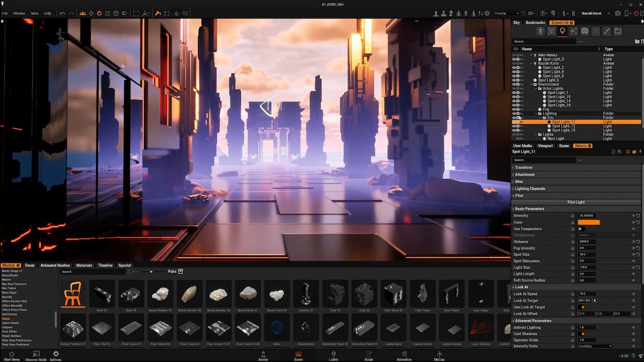Click the Pilot Light button
Screen dimensions: 644x362
coord(576,202)
